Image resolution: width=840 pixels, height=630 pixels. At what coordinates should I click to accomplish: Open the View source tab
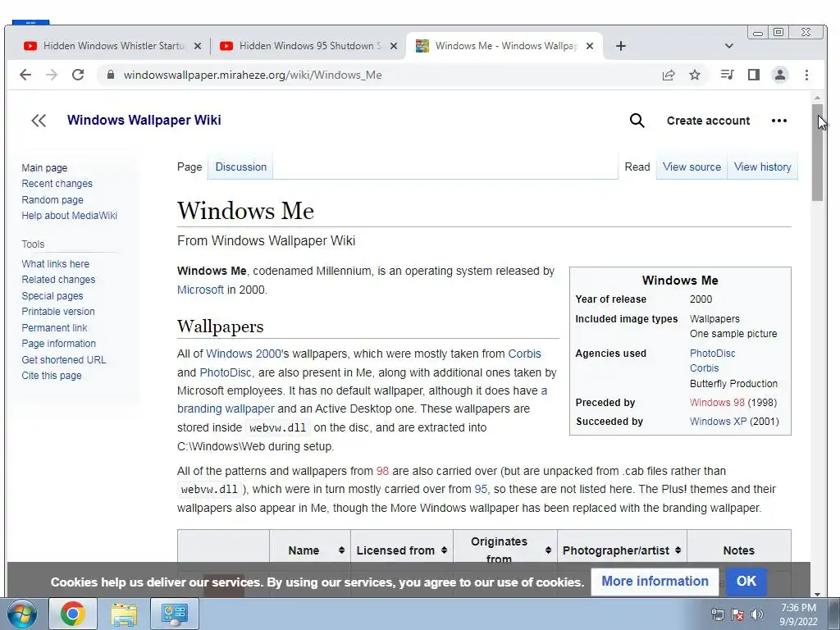(x=692, y=167)
